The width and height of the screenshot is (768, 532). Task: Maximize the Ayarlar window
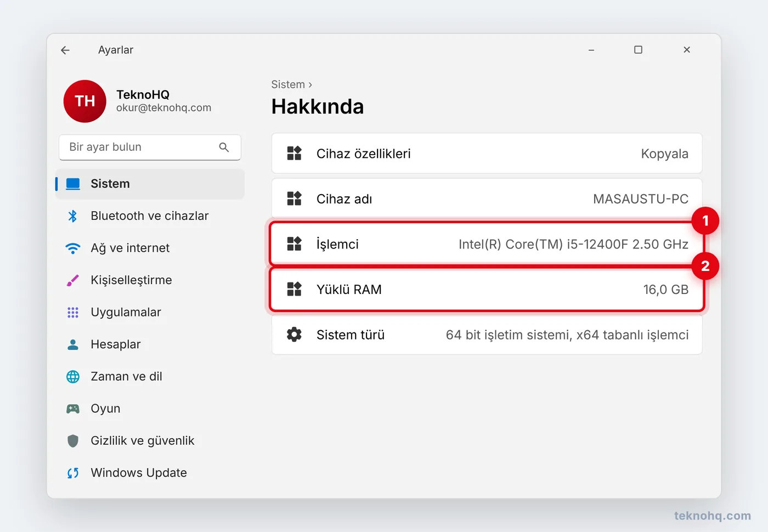[638, 50]
